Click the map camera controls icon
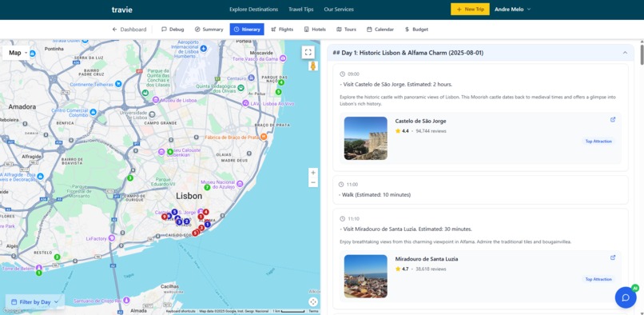Viewport: 644px width, 315px height. click(313, 302)
